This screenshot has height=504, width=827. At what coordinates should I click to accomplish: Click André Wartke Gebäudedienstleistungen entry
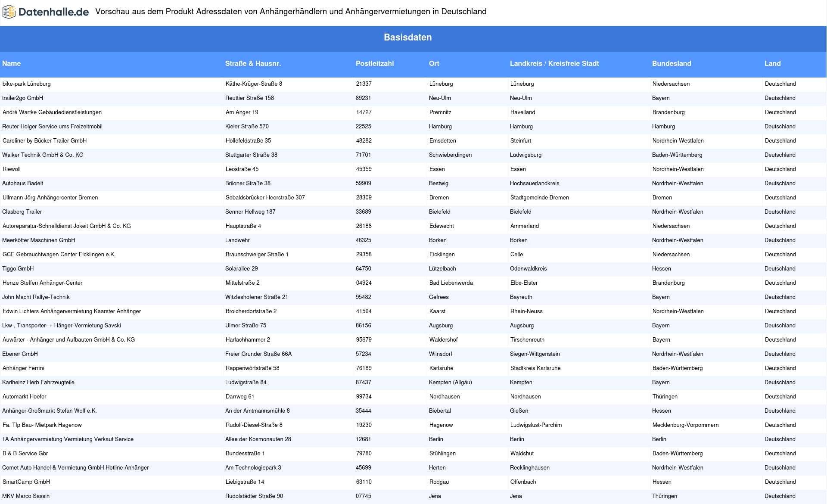52,112
